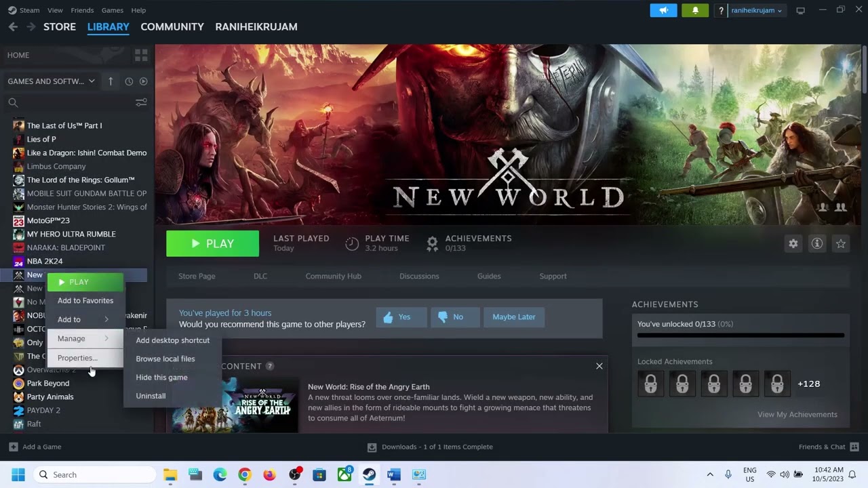This screenshot has width=868, height=488.
Task: Click the green PLAY button
Action: coord(212,243)
